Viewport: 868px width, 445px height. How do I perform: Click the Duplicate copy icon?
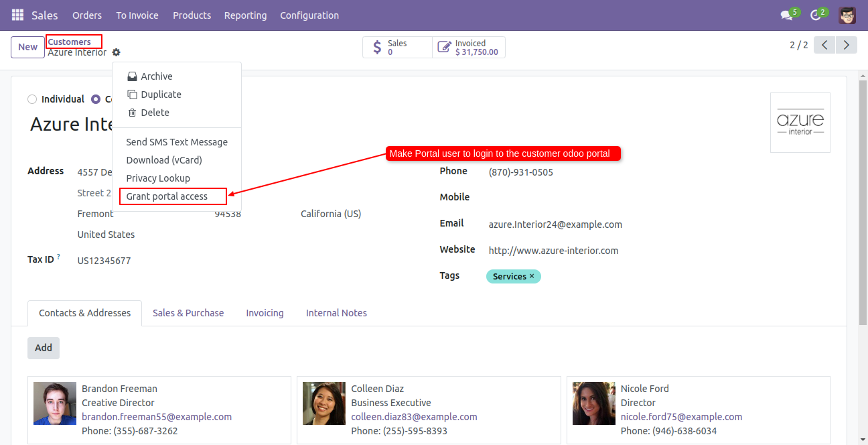pos(133,94)
